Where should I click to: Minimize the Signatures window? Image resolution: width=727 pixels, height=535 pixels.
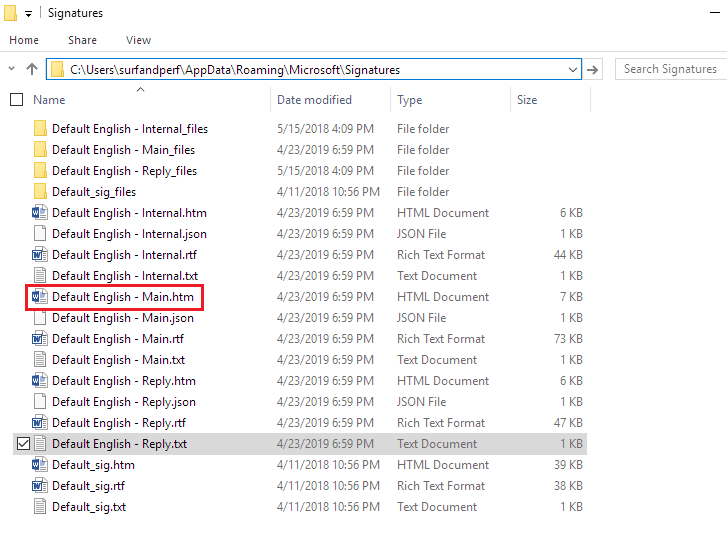[x=715, y=13]
